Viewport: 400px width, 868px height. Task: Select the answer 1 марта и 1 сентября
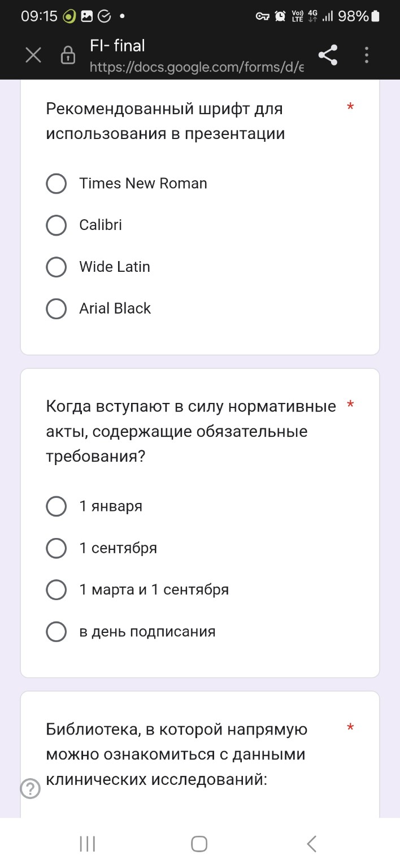pos(56,589)
